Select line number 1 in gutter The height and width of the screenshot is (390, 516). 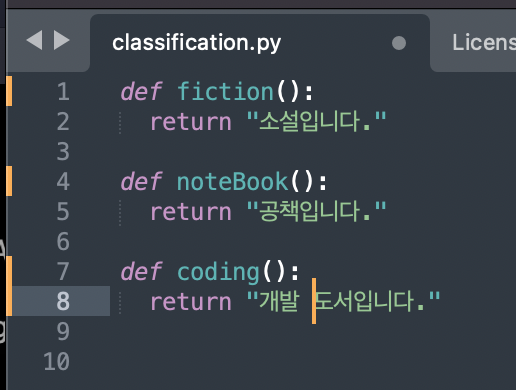(63, 91)
